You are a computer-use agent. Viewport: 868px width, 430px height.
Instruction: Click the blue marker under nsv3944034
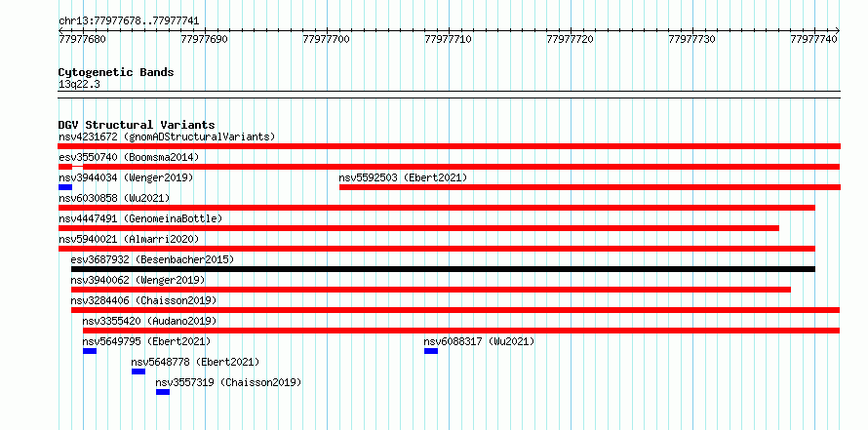pyautogui.click(x=65, y=187)
